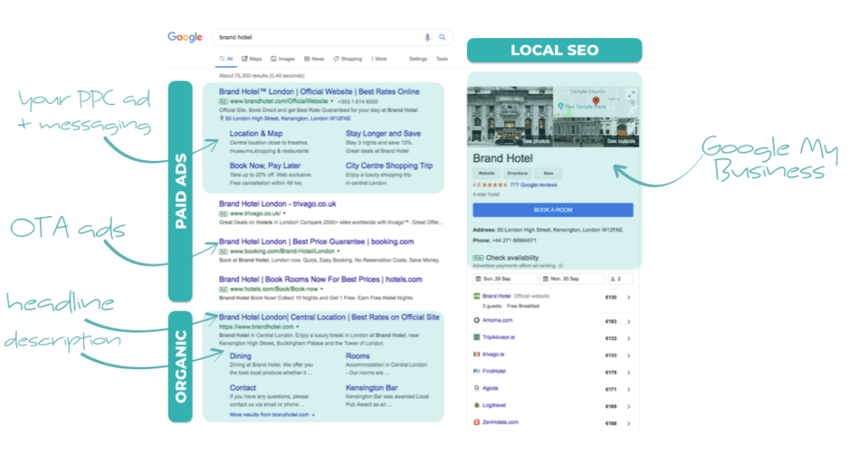The image size is (868, 454).
Task: Expand the Amoma.com rate chevron
Action: (629, 321)
